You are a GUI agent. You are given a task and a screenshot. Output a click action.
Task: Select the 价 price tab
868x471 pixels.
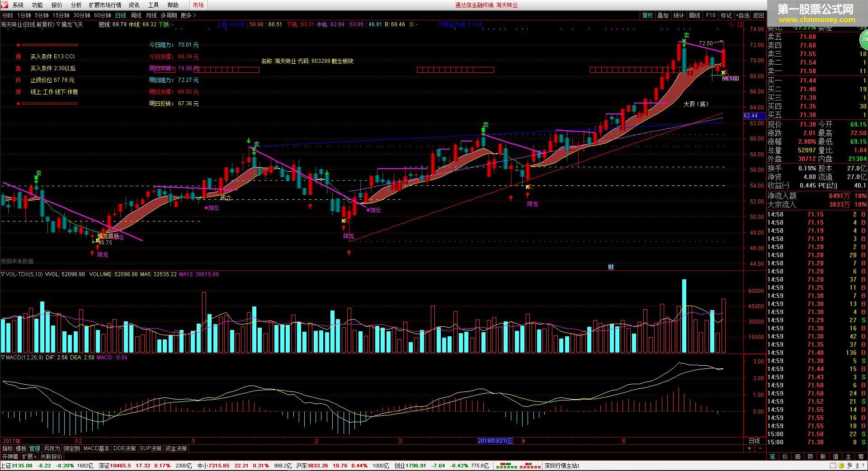[785, 457]
